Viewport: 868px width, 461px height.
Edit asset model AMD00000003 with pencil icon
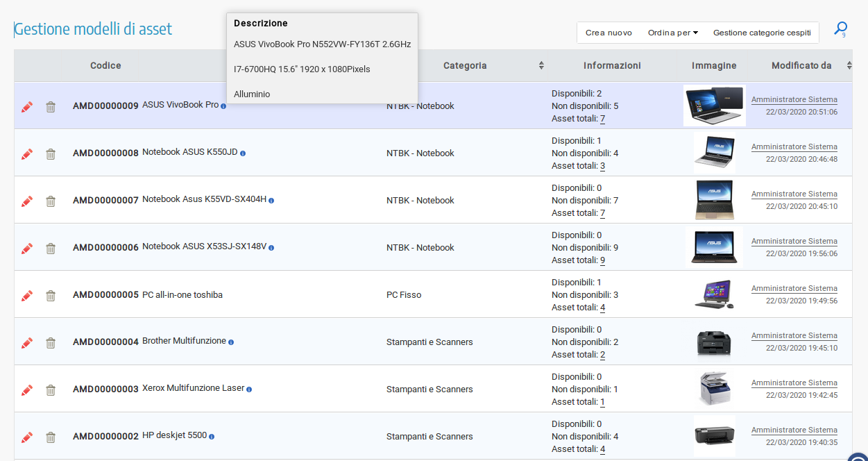coord(27,390)
